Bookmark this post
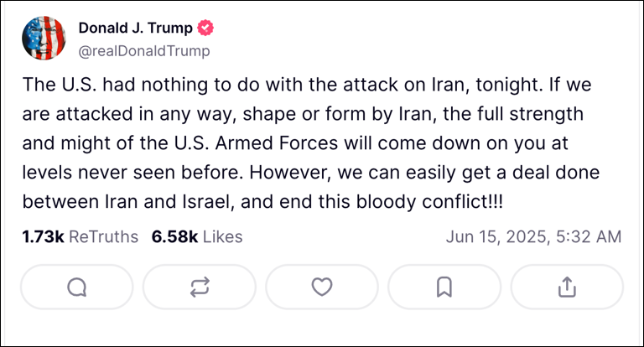The width and height of the screenshot is (644, 347). click(x=444, y=287)
